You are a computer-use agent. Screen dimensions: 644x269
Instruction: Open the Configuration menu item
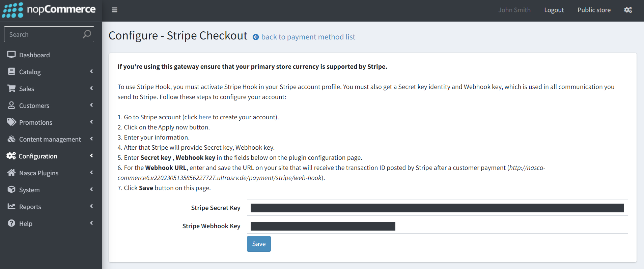click(38, 156)
